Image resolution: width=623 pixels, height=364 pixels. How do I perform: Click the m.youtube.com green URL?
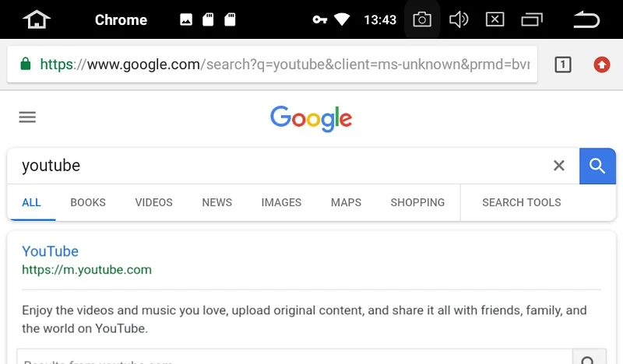pos(86,270)
